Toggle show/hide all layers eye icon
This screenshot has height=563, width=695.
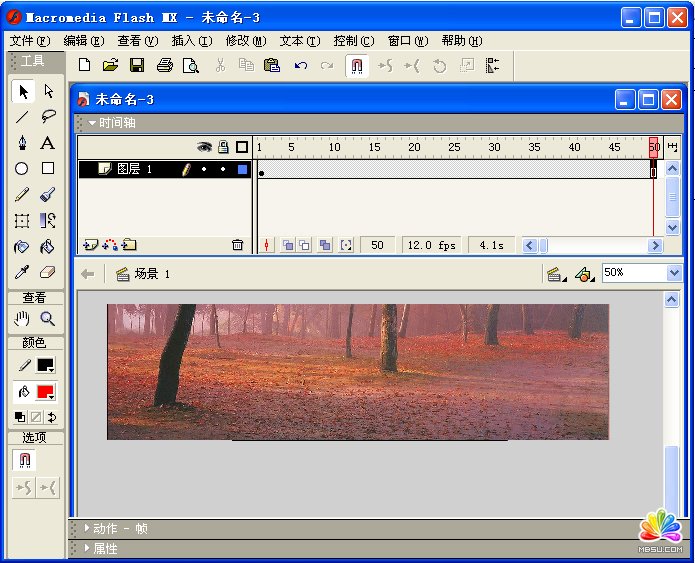click(204, 147)
